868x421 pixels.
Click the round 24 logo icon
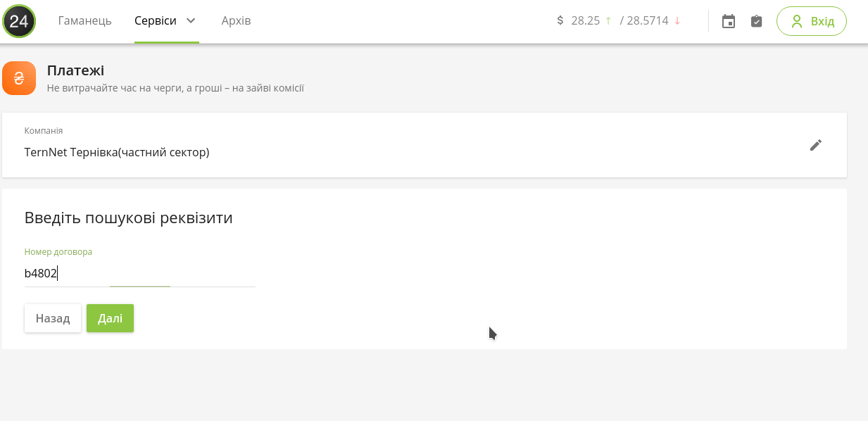coord(19,21)
